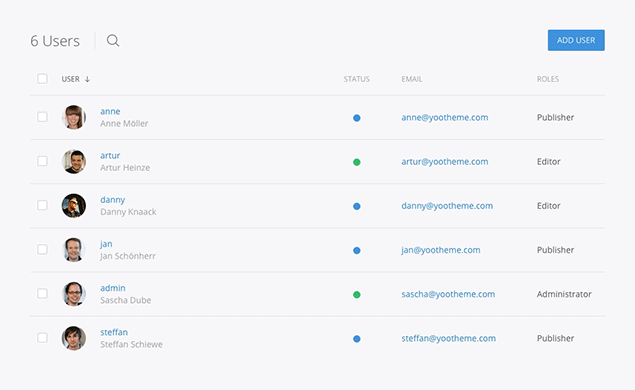
Task: Tick the checkbox next to danny
Action: click(42, 205)
